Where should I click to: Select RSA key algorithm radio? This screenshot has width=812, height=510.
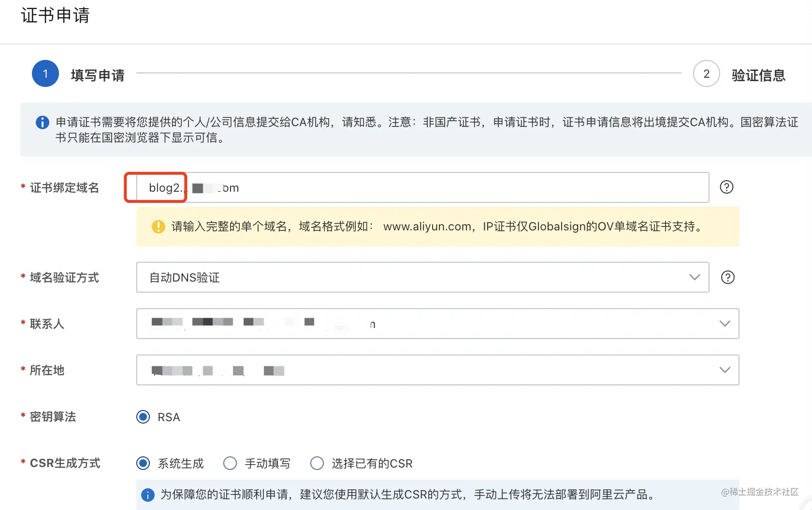(x=143, y=417)
